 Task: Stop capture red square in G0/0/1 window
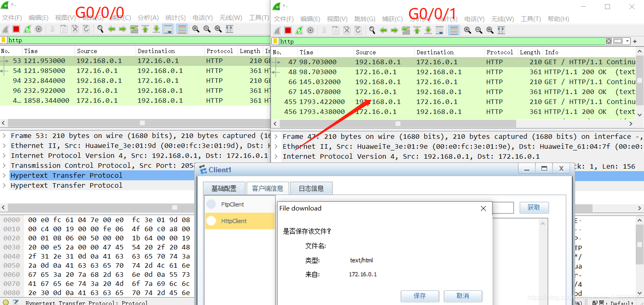[288, 30]
